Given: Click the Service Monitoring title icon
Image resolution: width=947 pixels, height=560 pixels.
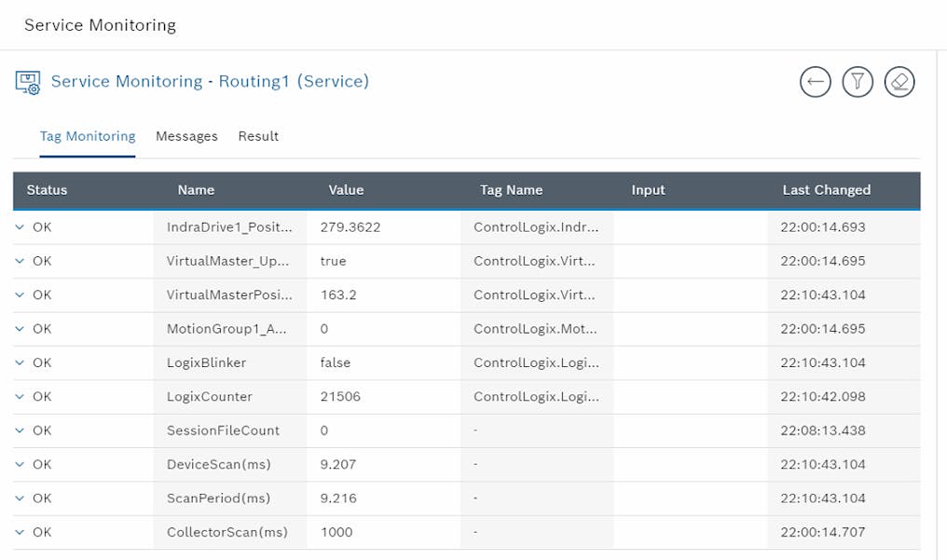Looking at the screenshot, I should [28, 82].
